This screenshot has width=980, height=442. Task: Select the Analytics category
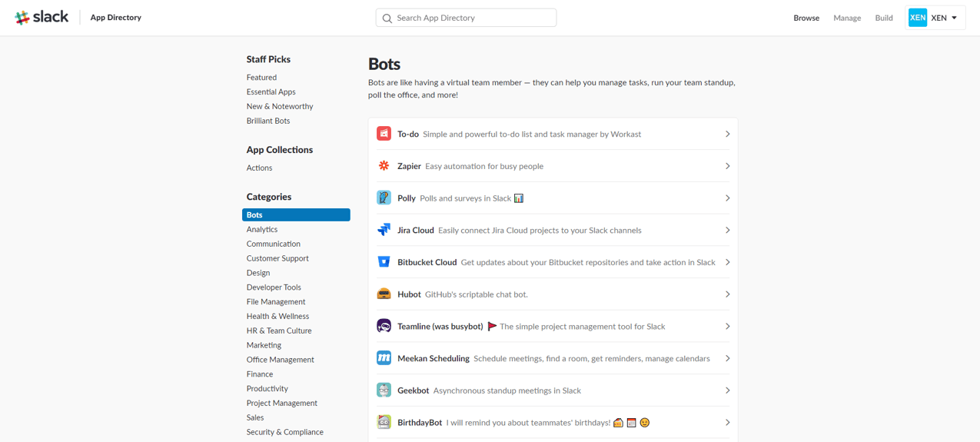pyautogui.click(x=262, y=229)
